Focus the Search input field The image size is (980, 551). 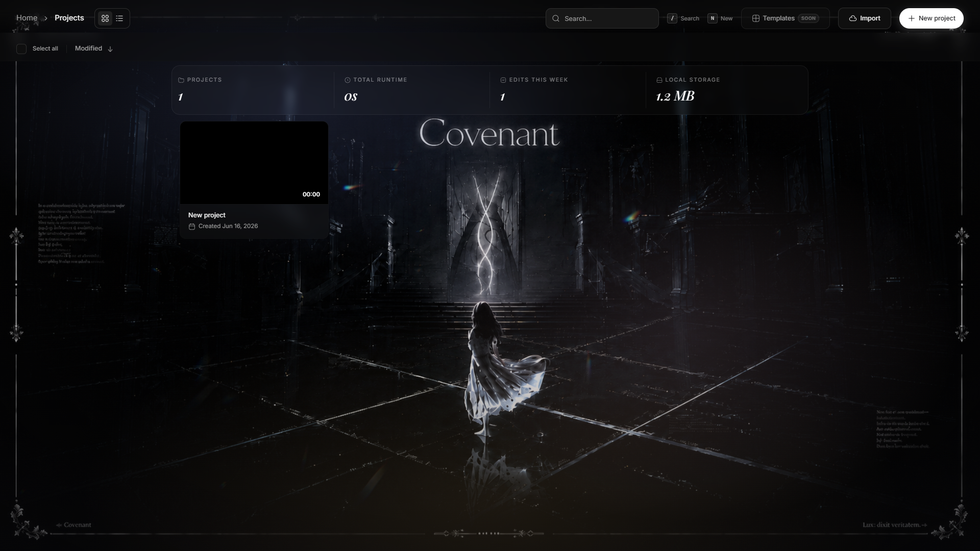[602, 18]
